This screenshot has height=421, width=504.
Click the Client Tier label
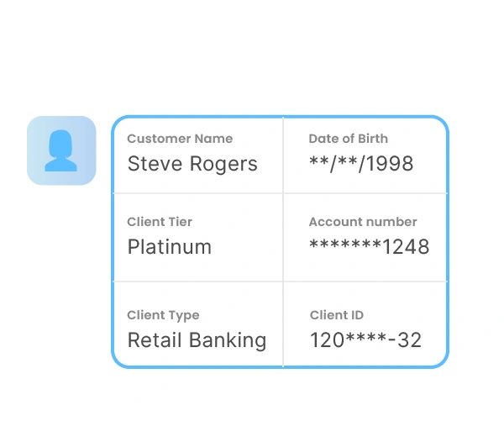[x=160, y=222]
